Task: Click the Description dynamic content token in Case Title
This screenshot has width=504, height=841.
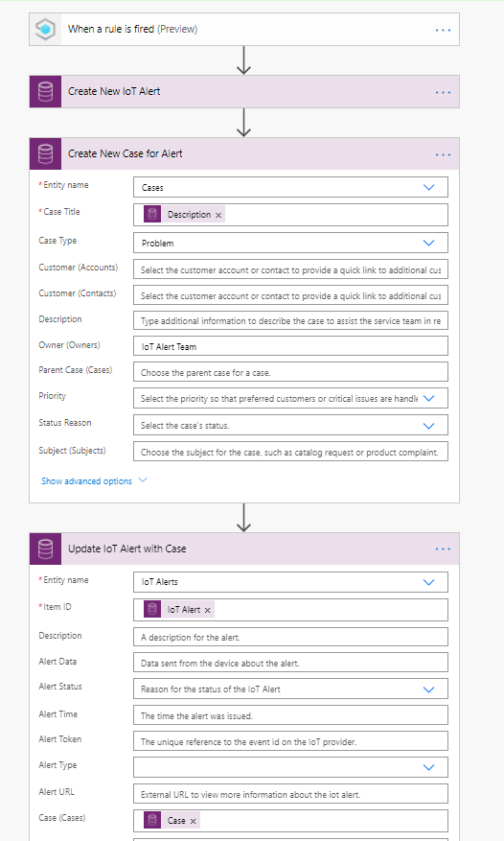Action: pyautogui.click(x=184, y=215)
